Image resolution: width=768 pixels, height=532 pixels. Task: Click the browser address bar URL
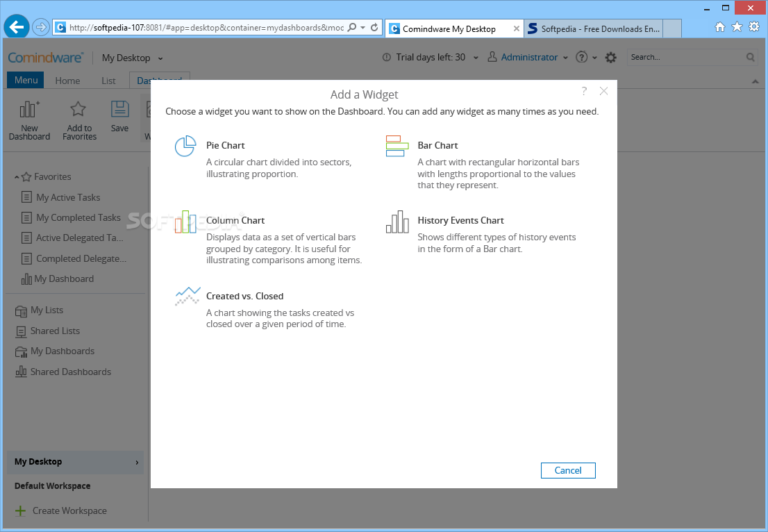point(206,27)
